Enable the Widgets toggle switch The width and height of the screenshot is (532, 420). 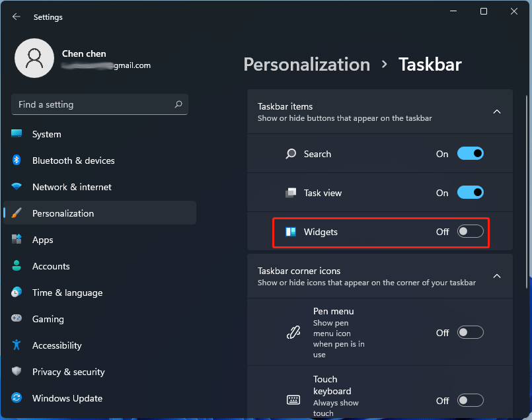click(x=470, y=232)
